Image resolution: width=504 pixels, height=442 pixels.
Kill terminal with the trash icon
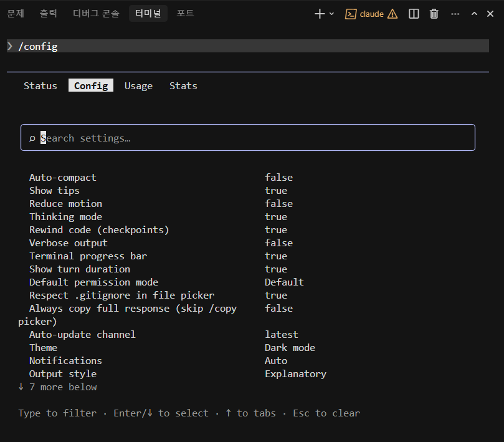[x=434, y=14]
